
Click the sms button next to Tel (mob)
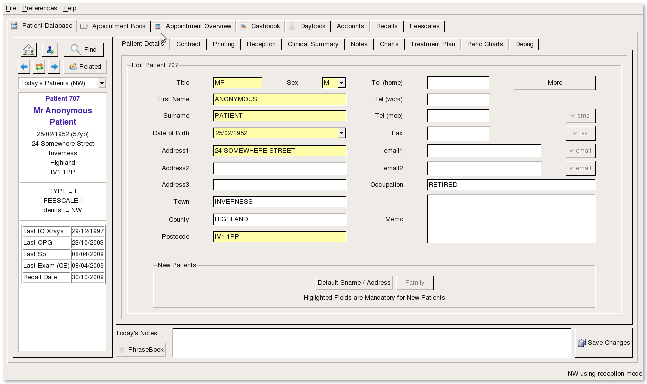pyautogui.click(x=581, y=116)
